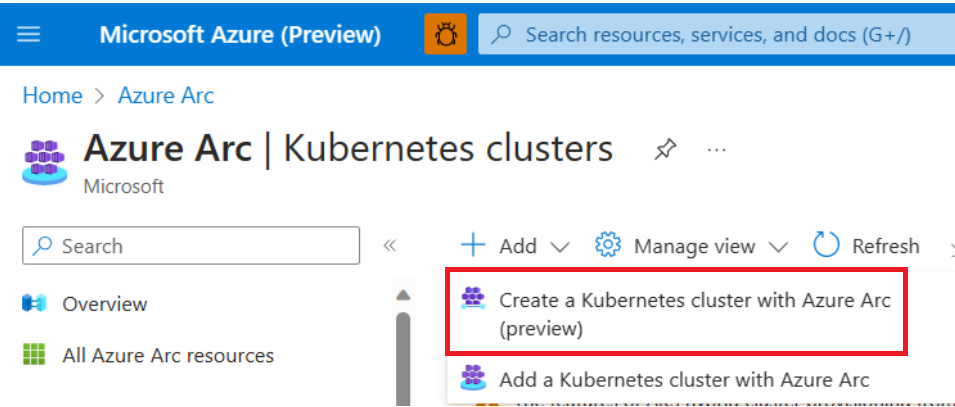Expand the Manage view dropdown chevron
The image size is (955, 407).
coord(779,246)
